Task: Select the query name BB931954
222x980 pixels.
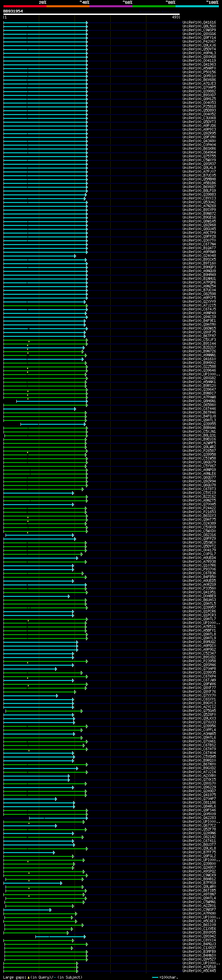Action: tap(13, 11)
